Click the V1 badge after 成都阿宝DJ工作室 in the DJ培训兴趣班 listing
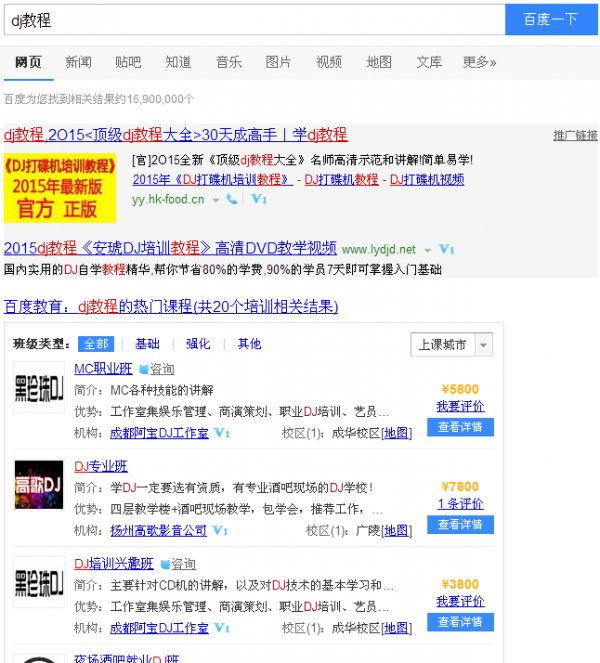Image resolution: width=600 pixels, height=663 pixels. point(222,628)
